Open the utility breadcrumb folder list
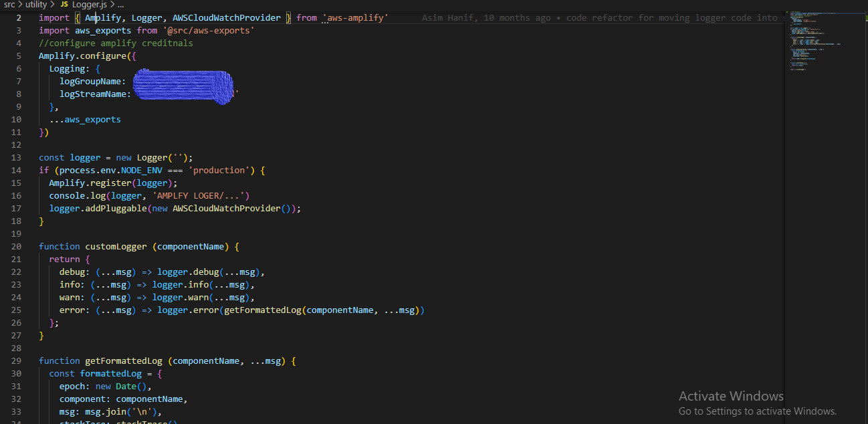This screenshot has width=868, height=424. [35, 4]
